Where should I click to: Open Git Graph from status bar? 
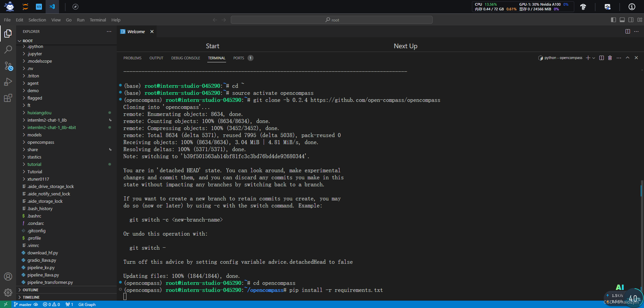[87, 304]
